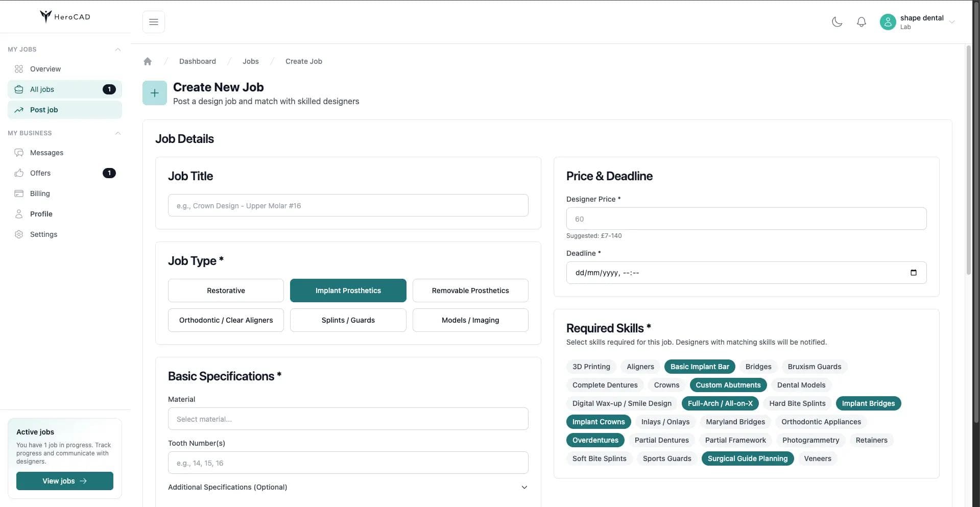The height and width of the screenshot is (507, 980).
Task: Open the notifications bell
Action: click(x=861, y=22)
